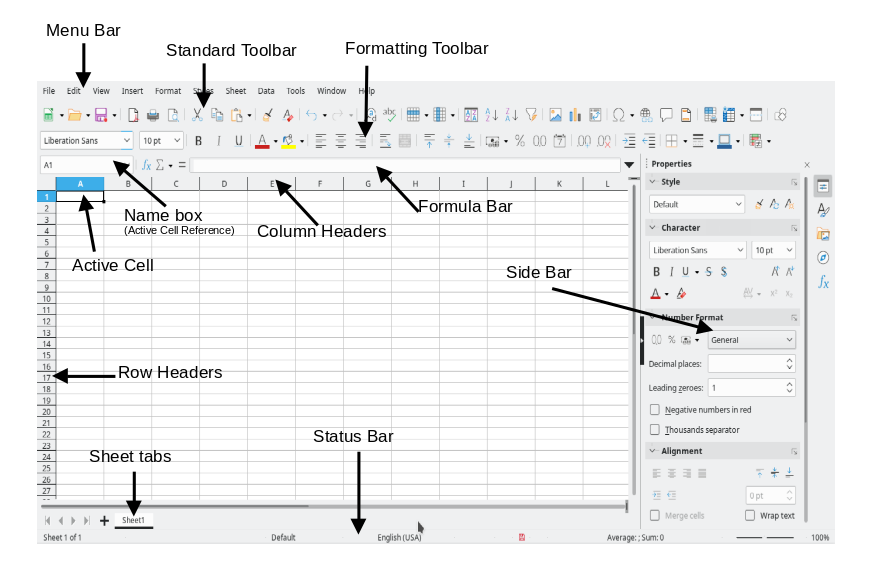Select the Sheet1 tab
This screenshot has width=869, height=567.
tap(134, 520)
